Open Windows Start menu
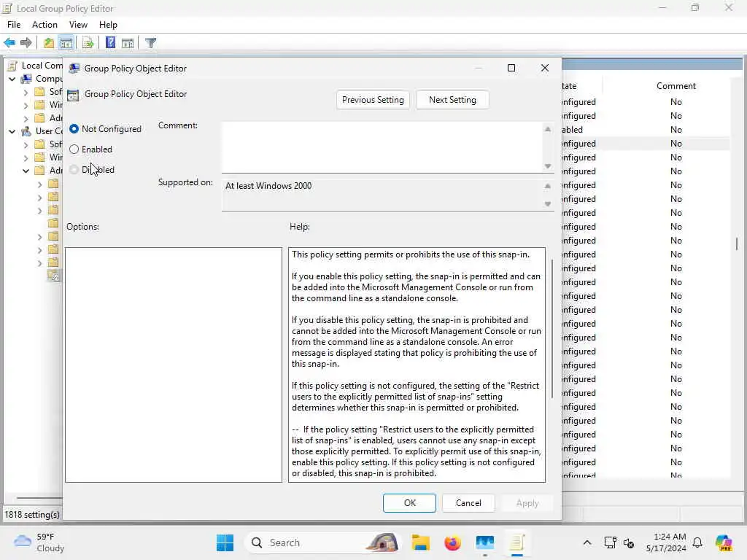The height and width of the screenshot is (560, 747). 225,542
